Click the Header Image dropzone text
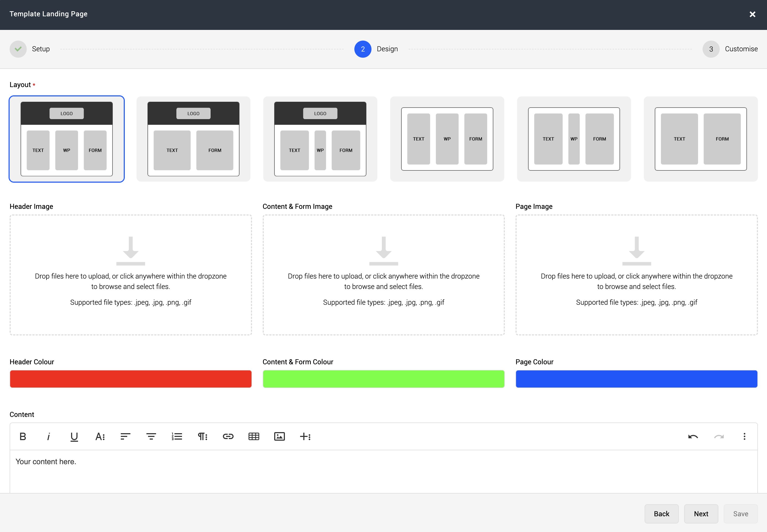 click(x=131, y=281)
